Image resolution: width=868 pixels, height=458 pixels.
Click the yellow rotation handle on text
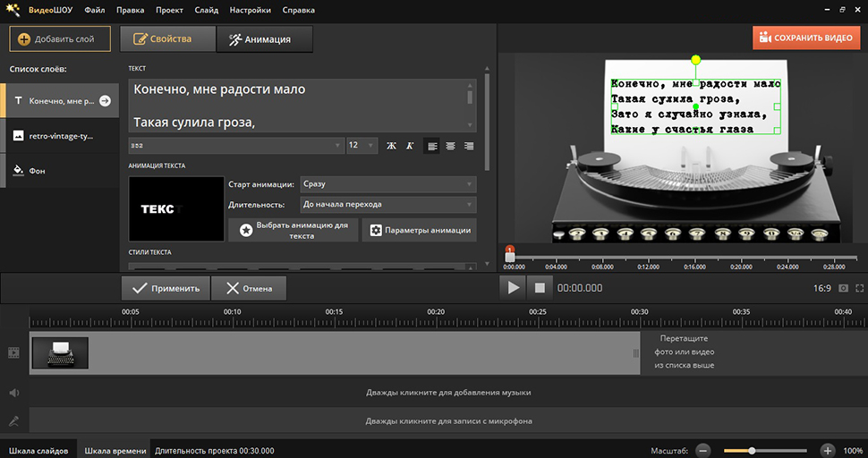coord(696,60)
